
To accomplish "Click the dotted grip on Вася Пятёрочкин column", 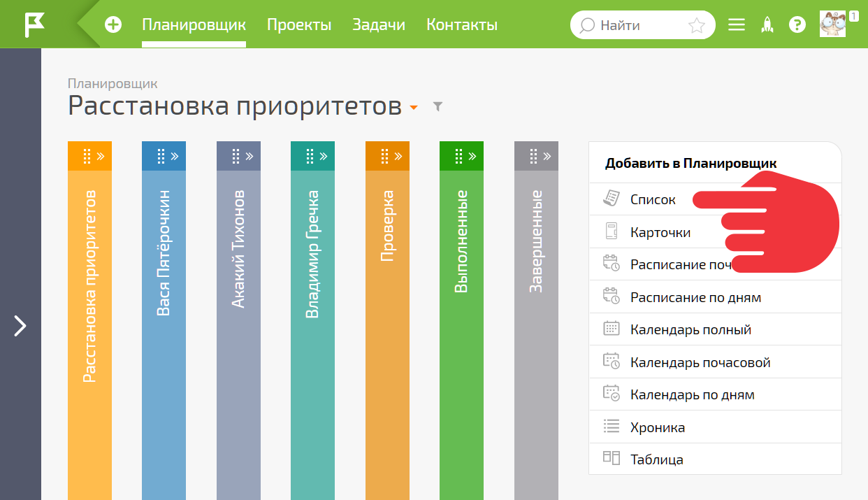I will [x=161, y=156].
